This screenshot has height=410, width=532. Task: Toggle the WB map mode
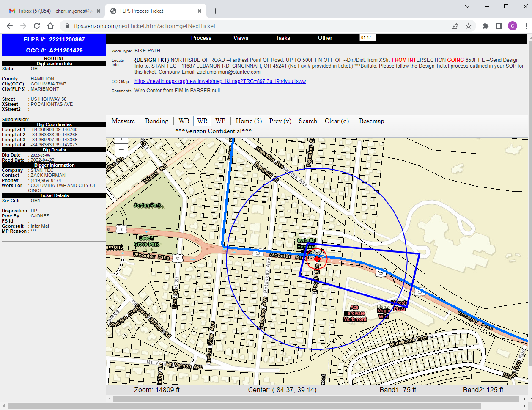[x=184, y=121]
